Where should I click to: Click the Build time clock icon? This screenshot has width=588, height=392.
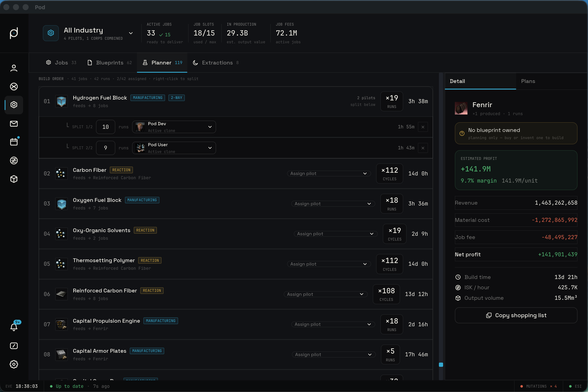458,277
